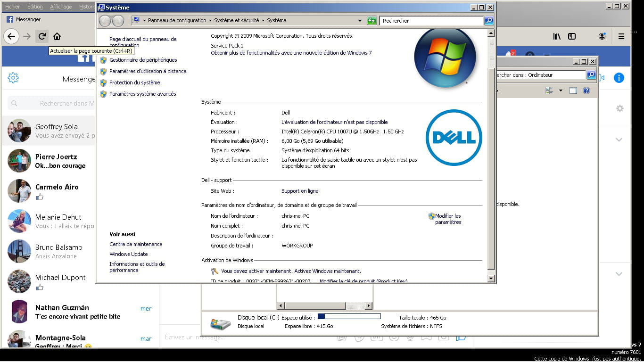Click the Firefox reload page button
Image resolution: width=644 pixels, height=362 pixels.
click(x=42, y=36)
